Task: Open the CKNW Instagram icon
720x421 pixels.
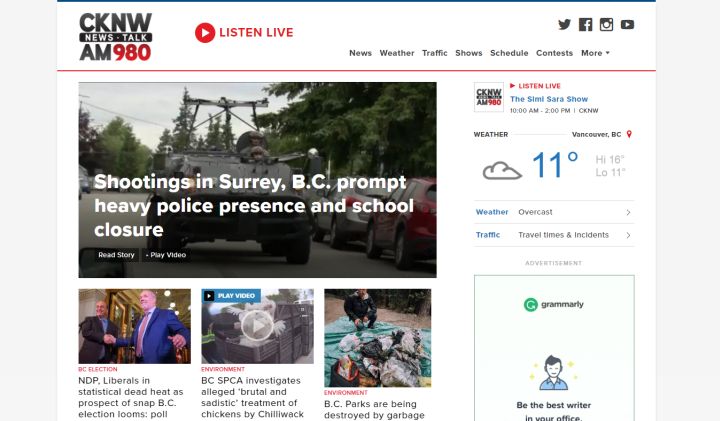Action: tap(606, 25)
